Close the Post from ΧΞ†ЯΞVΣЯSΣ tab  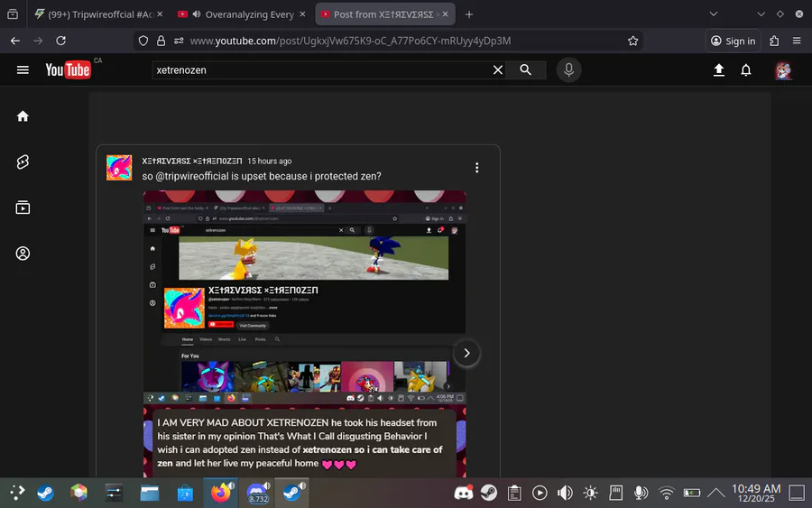pos(446,14)
